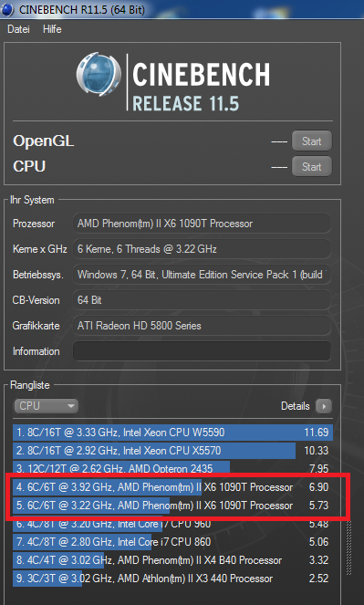Click the Prozessor field showing Phenom II X6
This screenshot has height=605, width=364.
click(x=202, y=224)
